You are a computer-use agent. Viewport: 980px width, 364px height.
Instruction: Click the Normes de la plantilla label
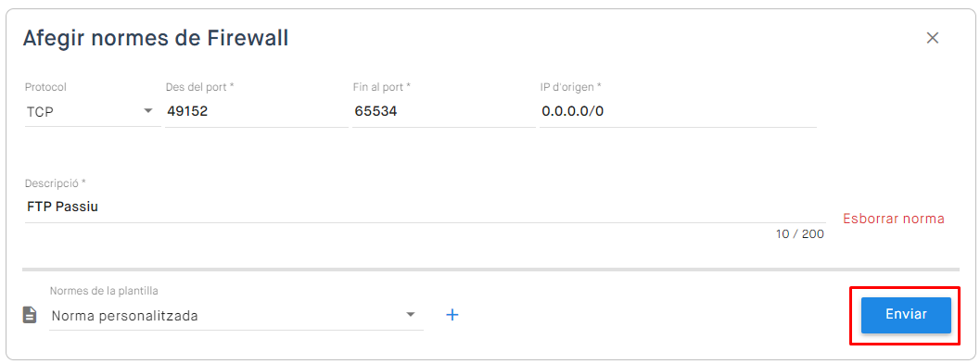pos(104,291)
